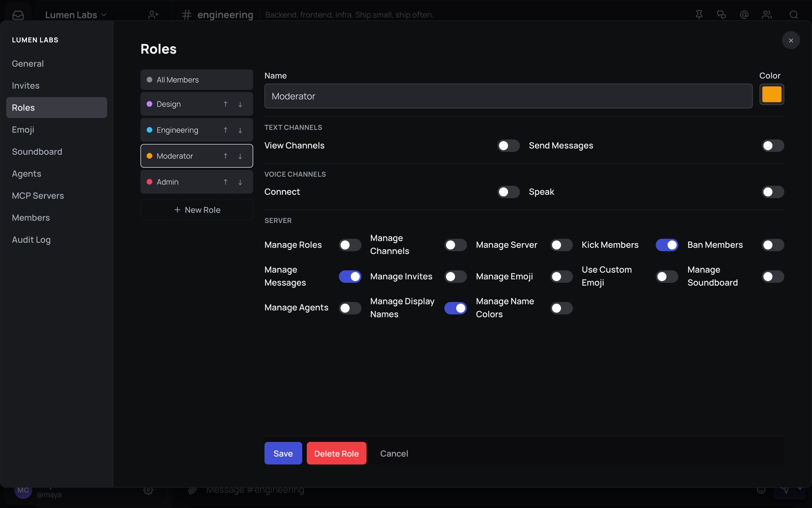The height and width of the screenshot is (508, 812).
Task: Toggle View Channels permission
Action: [508, 145]
